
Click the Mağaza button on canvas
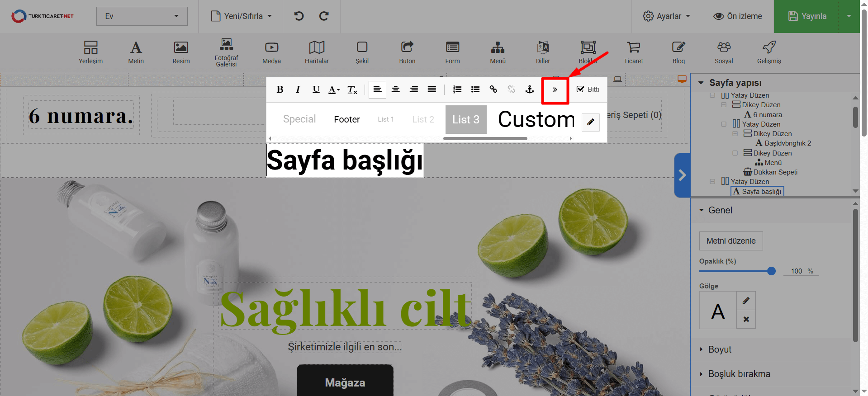(345, 381)
